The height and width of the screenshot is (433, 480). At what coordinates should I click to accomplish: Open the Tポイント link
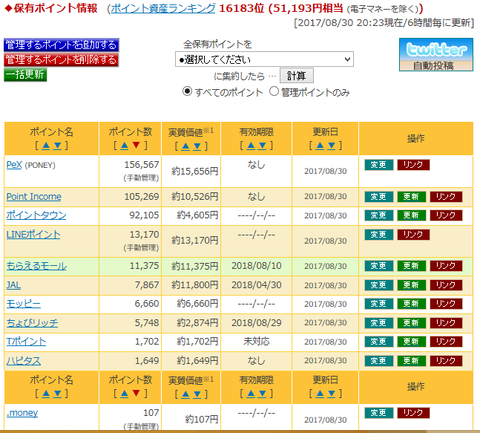26,341
